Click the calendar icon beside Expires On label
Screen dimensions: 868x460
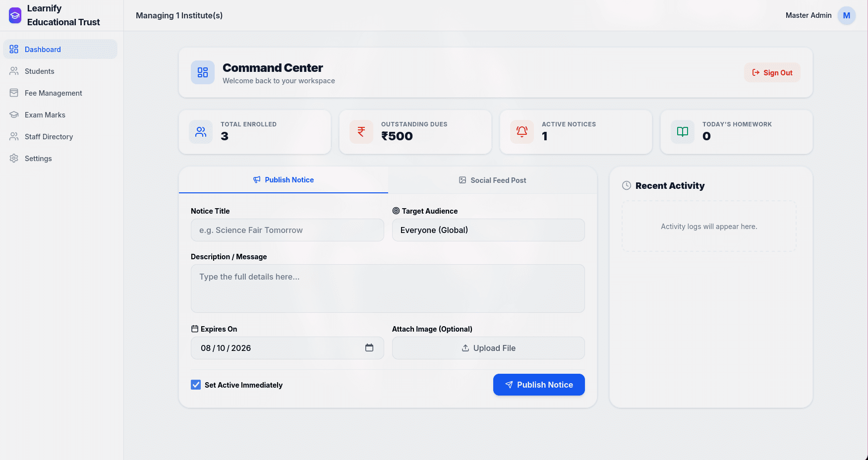pos(195,329)
